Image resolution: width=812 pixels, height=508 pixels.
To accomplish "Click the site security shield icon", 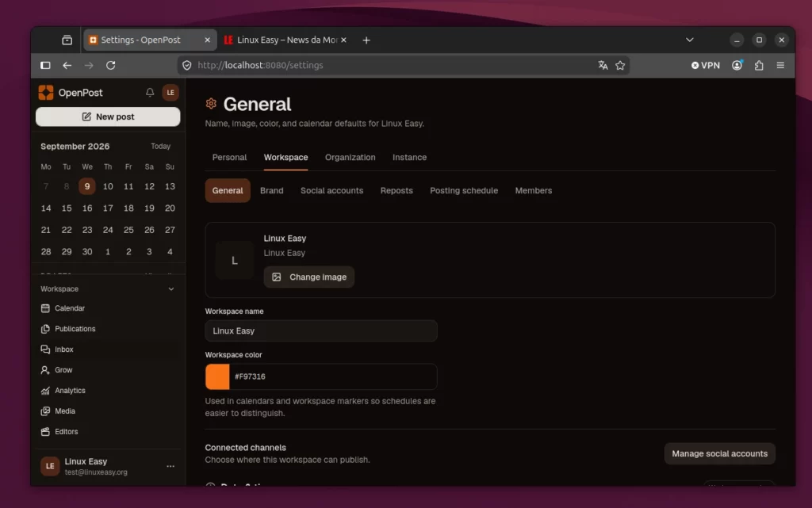I will (x=187, y=65).
